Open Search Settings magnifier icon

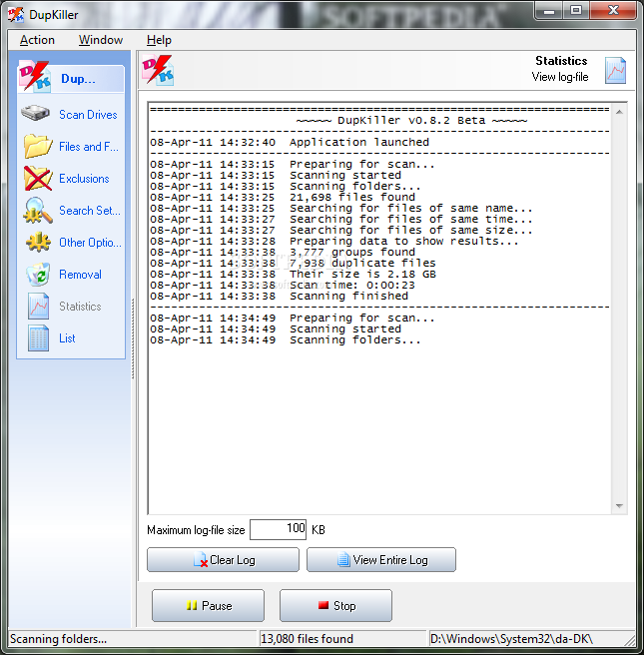38,210
